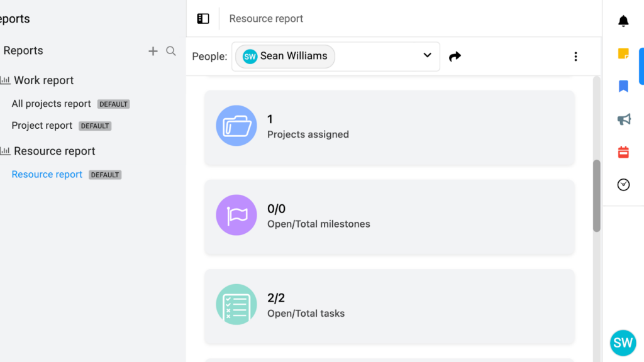Image resolution: width=644 pixels, height=362 pixels.
Task: Click the Open/Total milestones flag icon
Action: tap(236, 215)
